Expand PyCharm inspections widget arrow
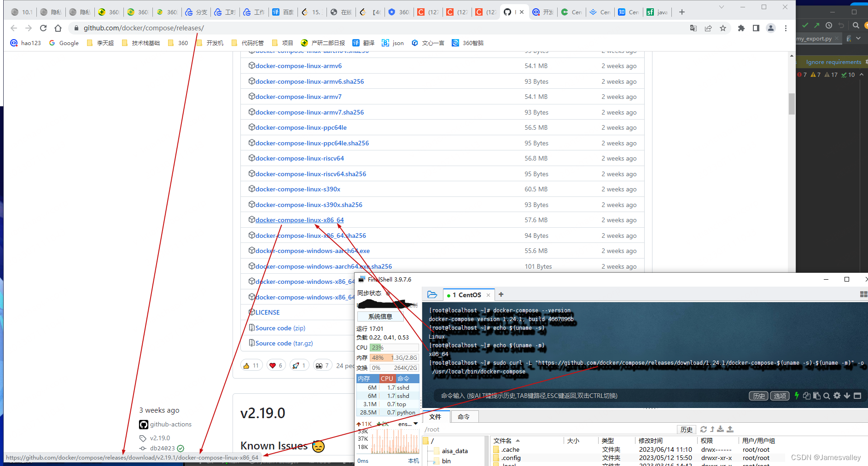This screenshot has width=868, height=466. pyautogui.click(x=862, y=75)
